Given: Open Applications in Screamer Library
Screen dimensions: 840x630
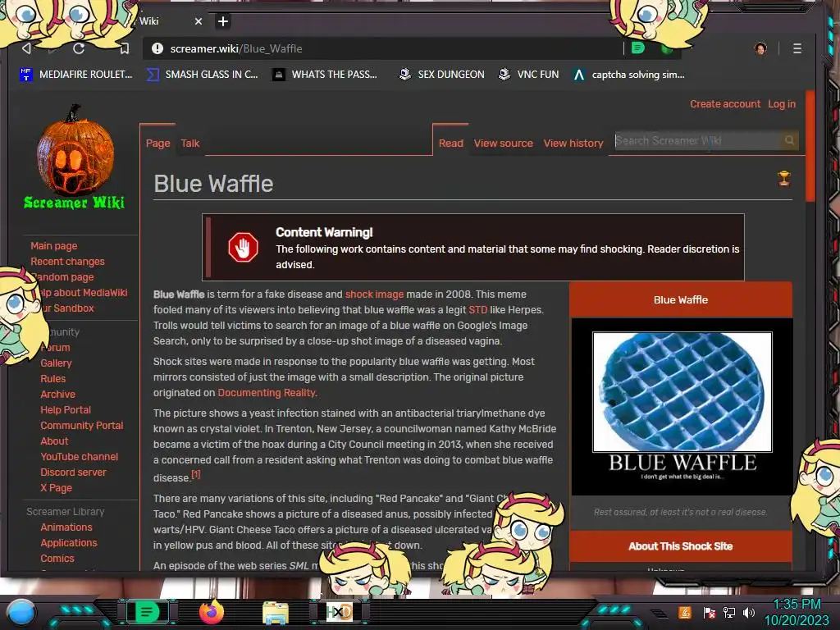Looking at the screenshot, I should click(69, 543).
